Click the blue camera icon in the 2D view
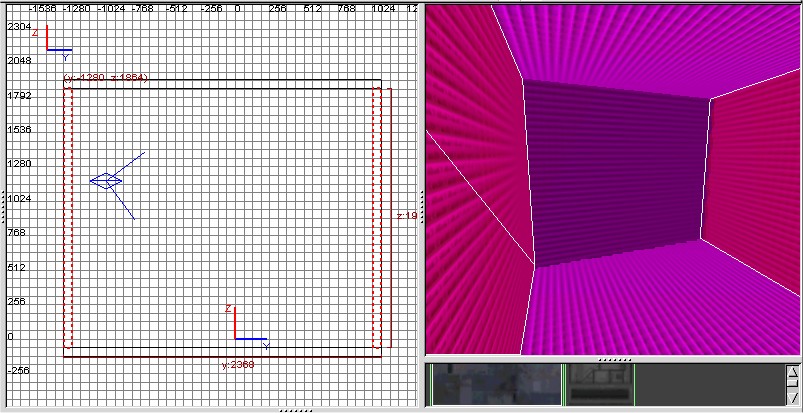 [107, 181]
